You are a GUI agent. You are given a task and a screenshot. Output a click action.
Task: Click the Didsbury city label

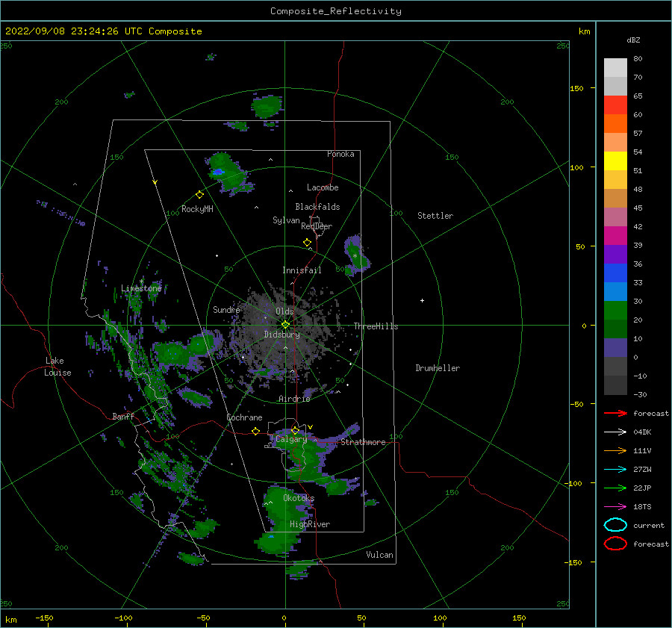click(281, 335)
